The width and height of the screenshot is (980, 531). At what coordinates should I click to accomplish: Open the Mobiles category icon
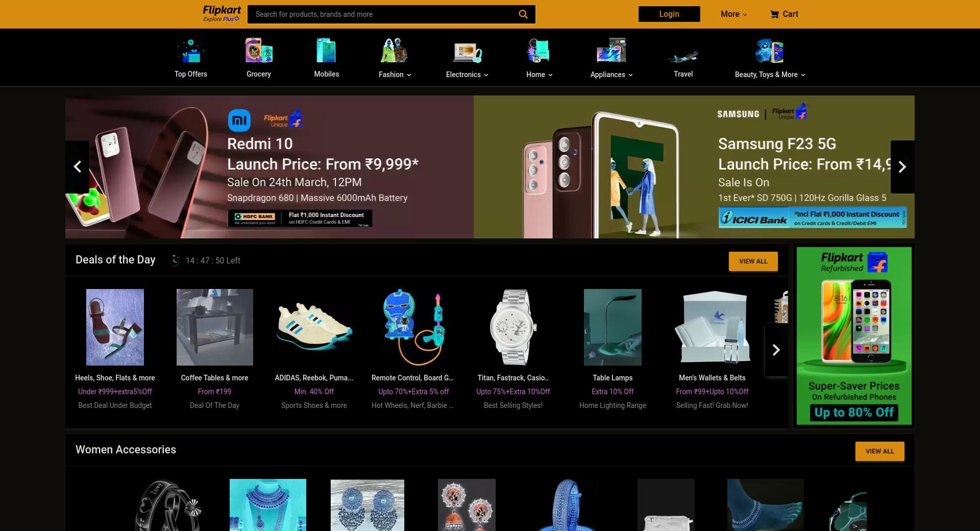coord(326,51)
